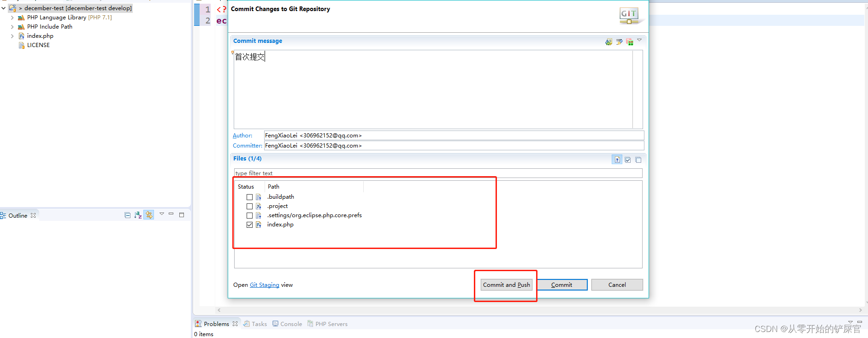The image size is (868, 338).
Task: Open the Git Staging view link
Action: pos(264,285)
